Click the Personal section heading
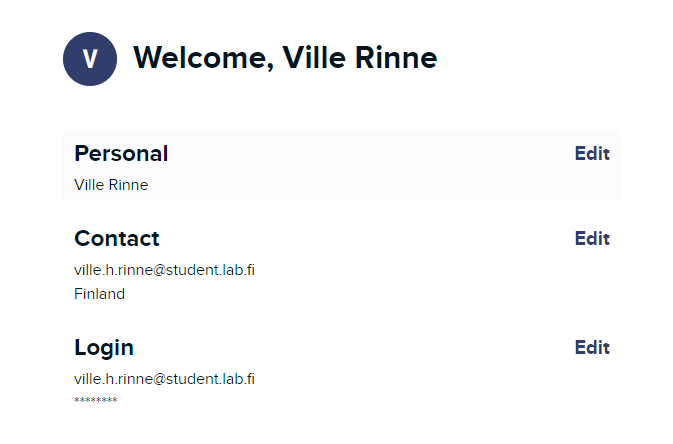 (x=121, y=154)
